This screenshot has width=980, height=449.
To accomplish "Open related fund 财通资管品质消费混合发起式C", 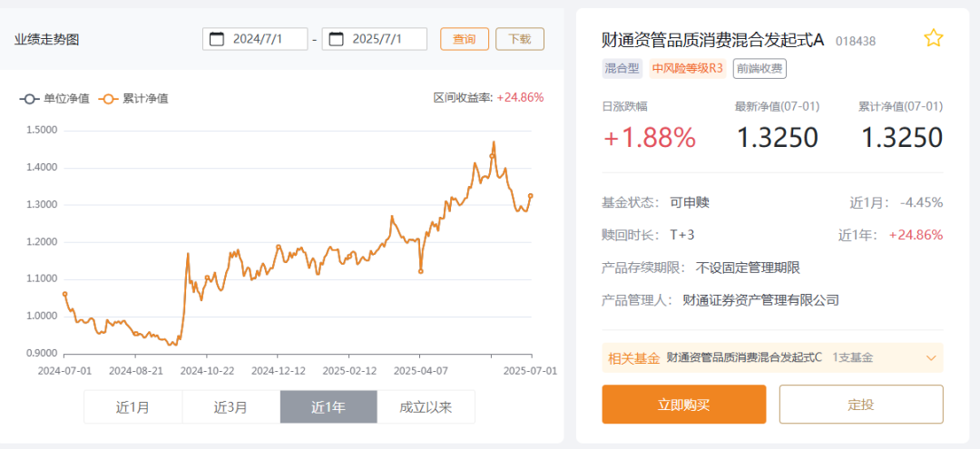I will tap(743, 357).
